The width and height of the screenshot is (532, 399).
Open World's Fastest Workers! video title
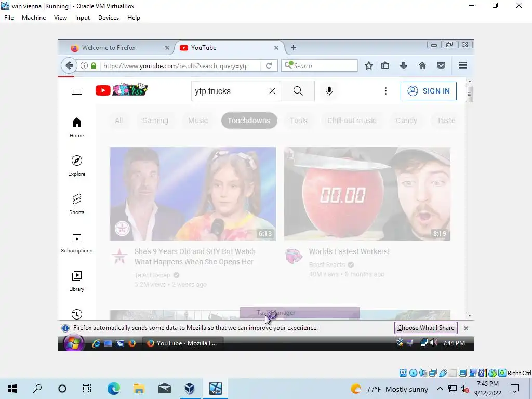tap(349, 251)
